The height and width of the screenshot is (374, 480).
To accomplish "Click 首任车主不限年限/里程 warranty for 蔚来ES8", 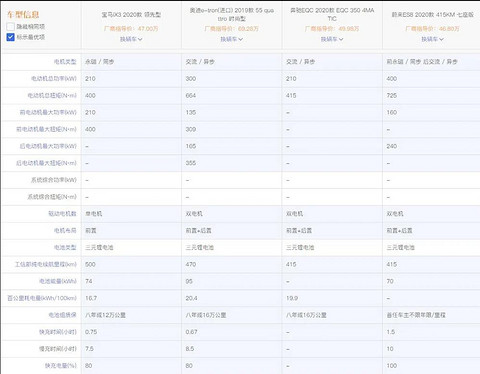I will click(x=416, y=315).
